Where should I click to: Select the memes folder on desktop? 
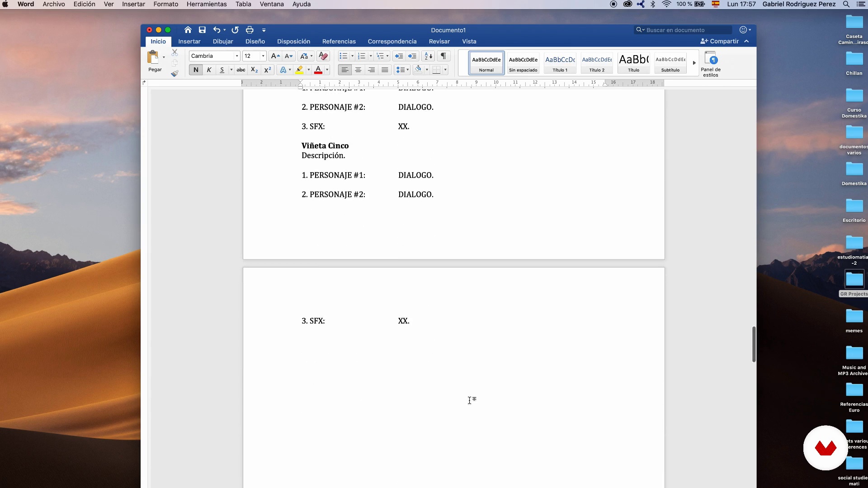click(854, 321)
